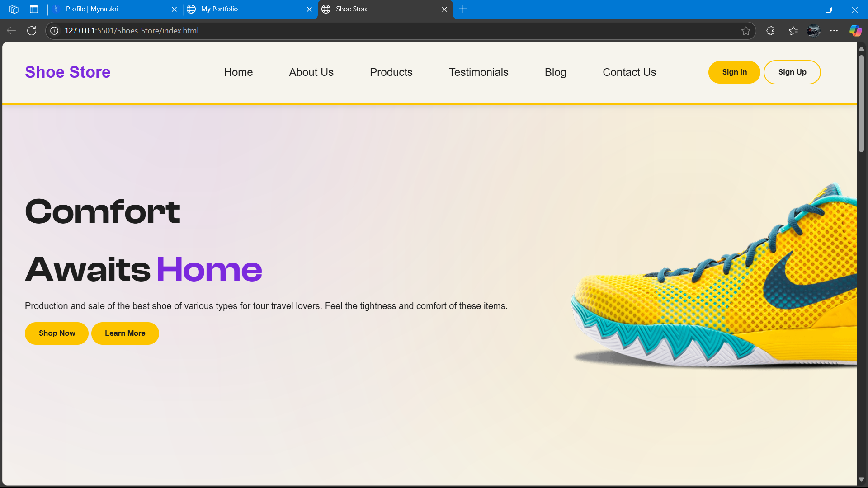Open the Blog nav link

coord(556,72)
